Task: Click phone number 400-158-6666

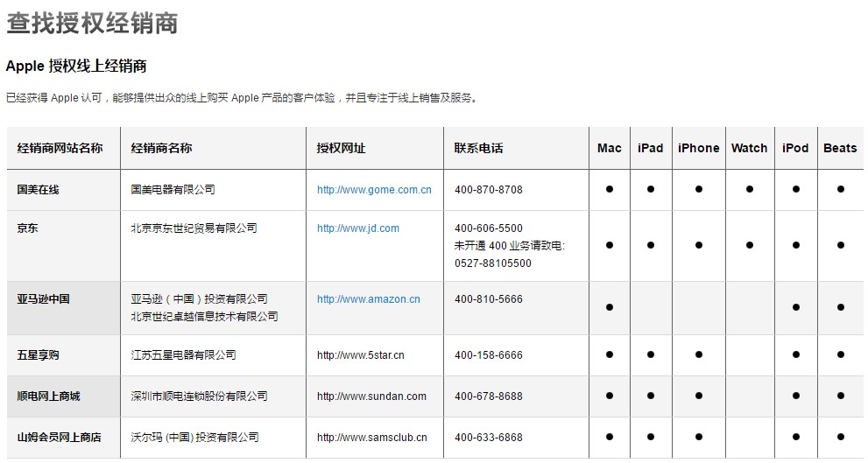Action: (489, 355)
